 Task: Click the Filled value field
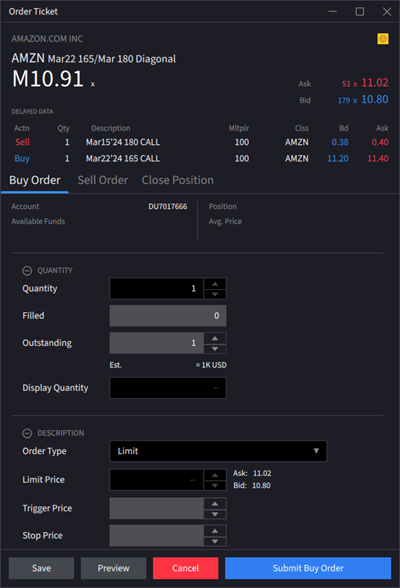point(168,316)
